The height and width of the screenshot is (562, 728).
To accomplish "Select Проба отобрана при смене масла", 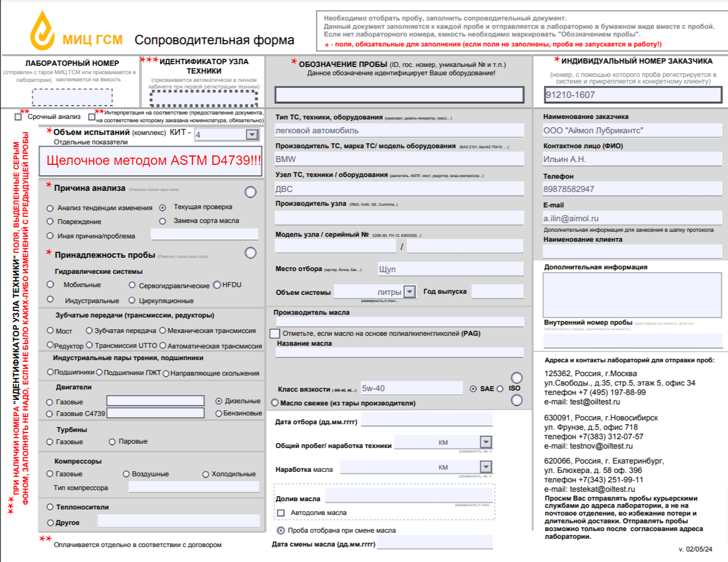I will 281,530.
